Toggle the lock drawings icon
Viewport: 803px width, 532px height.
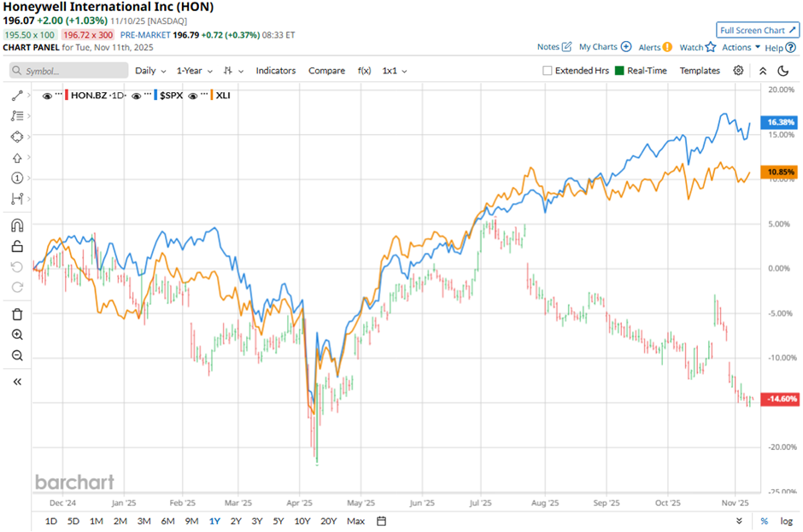point(17,246)
